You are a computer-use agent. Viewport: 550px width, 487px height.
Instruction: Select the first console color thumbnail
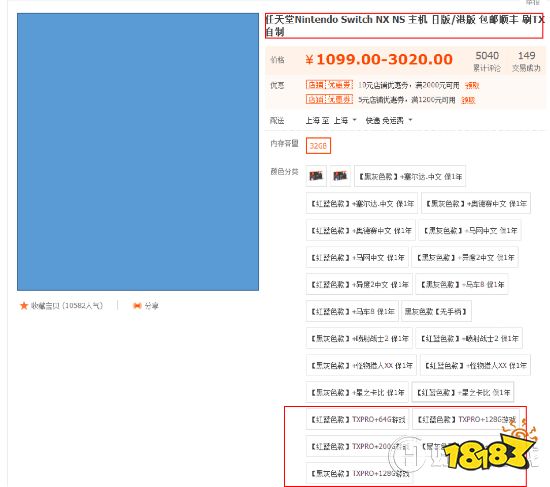tap(316, 176)
